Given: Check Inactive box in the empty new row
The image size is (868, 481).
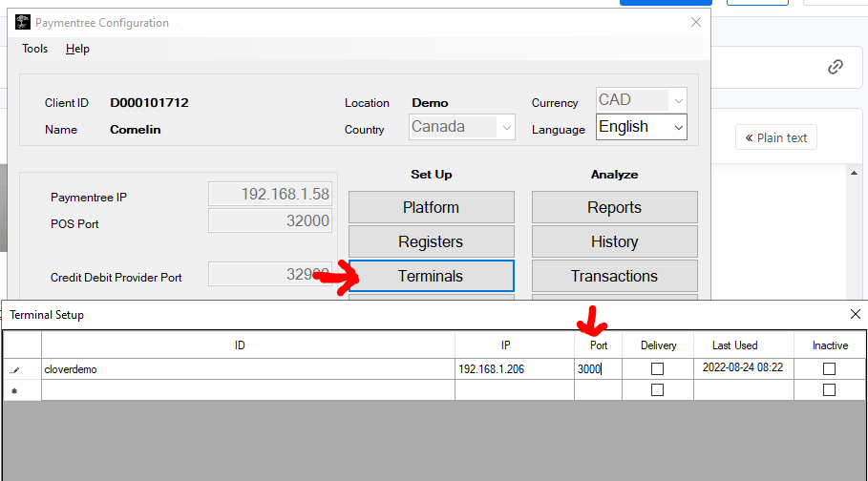Looking at the screenshot, I should click(x=829, y=390).
